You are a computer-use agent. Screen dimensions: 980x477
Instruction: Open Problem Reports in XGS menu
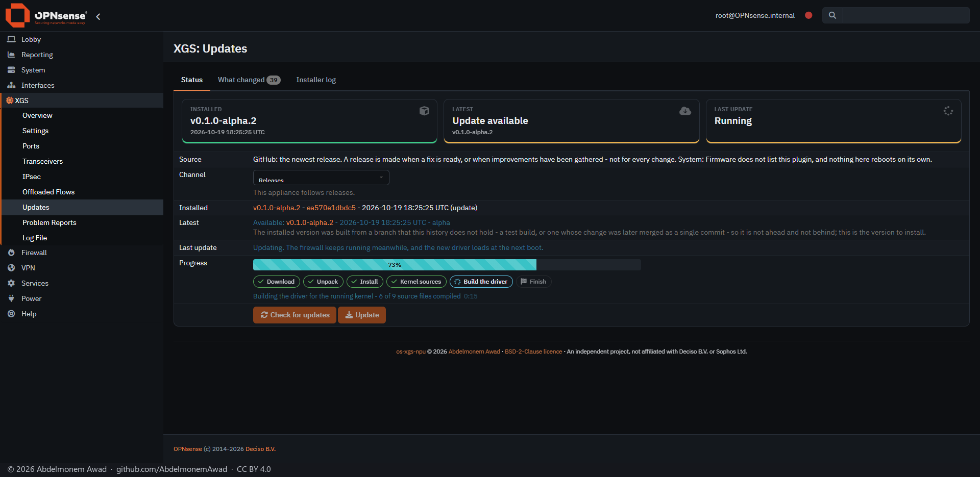[83, 222]
